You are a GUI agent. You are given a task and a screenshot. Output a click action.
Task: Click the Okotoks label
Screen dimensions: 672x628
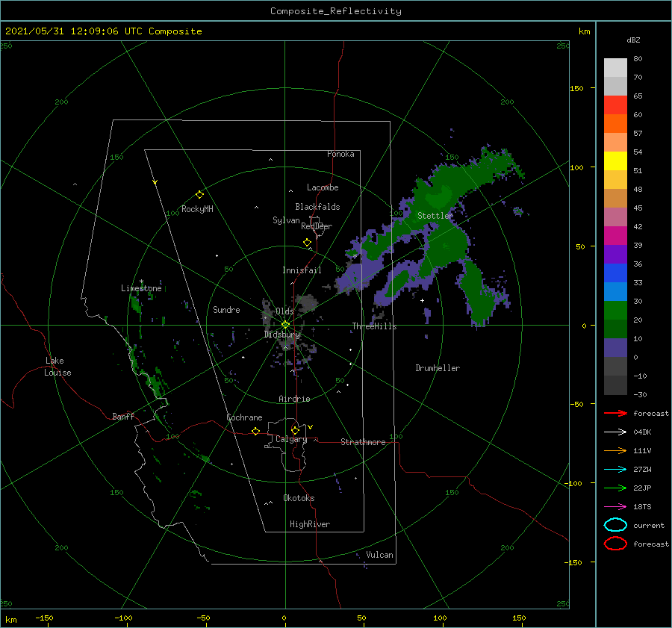point(299,498)
